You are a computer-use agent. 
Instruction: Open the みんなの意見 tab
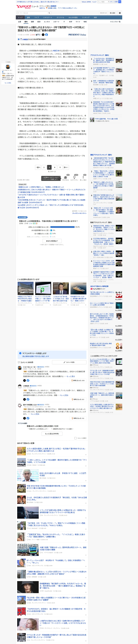click(x=73, y=17)
